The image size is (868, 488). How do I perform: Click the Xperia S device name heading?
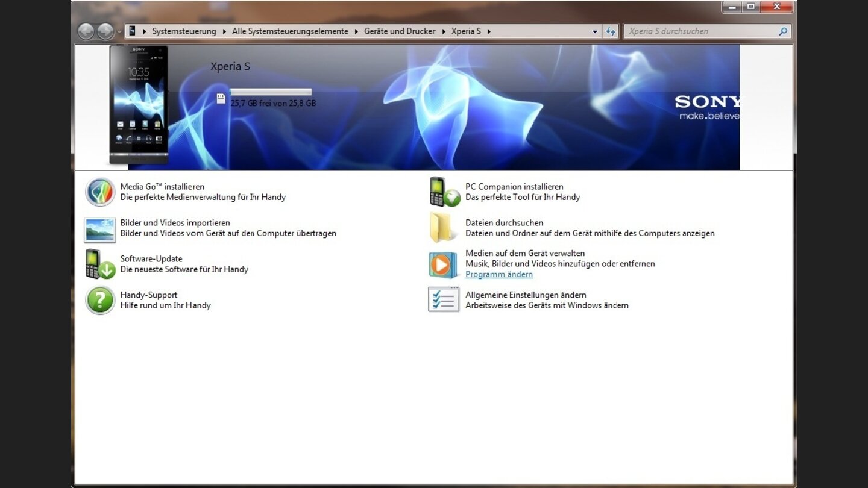[230, 66]
